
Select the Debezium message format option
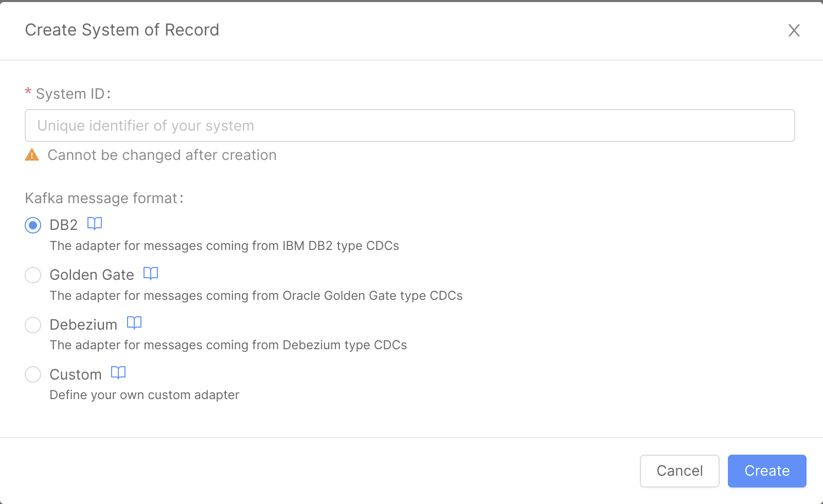click(x=32, y=325)
